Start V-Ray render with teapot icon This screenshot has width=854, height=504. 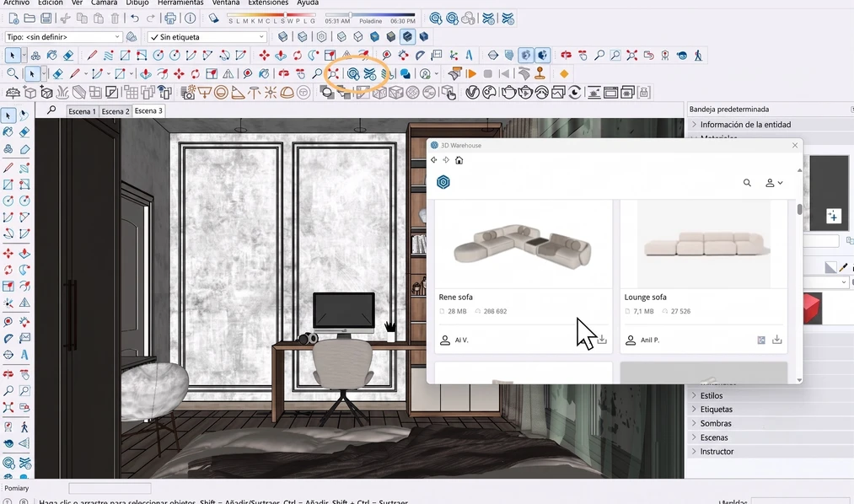tap(508, 93)
